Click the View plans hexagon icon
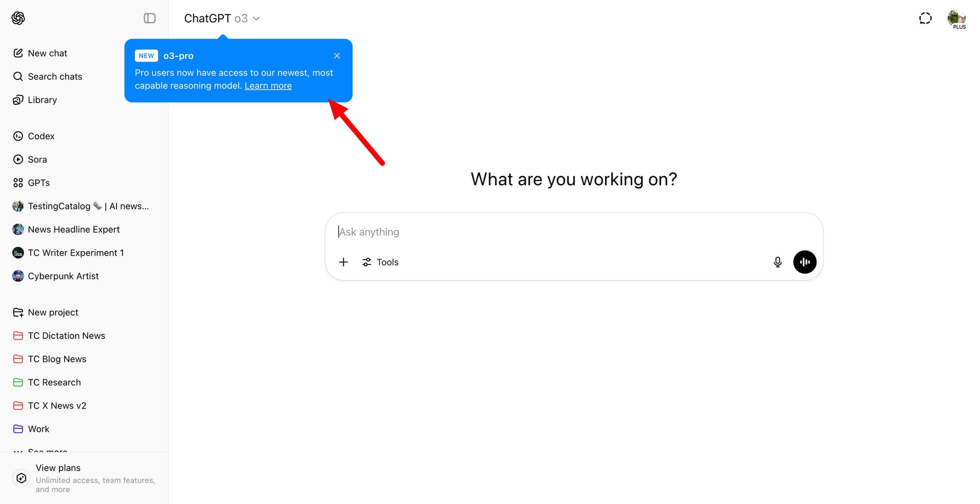Screen dimensions: 980x504 tap(22, 478)
